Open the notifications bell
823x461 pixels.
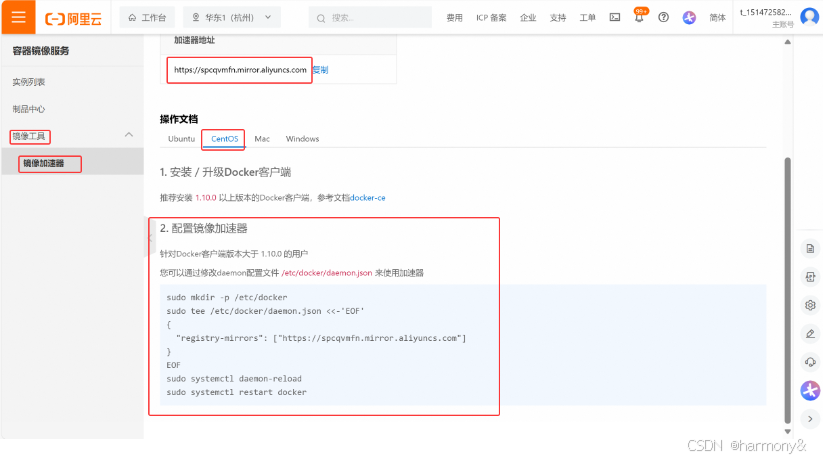click(x=639, y=17)
